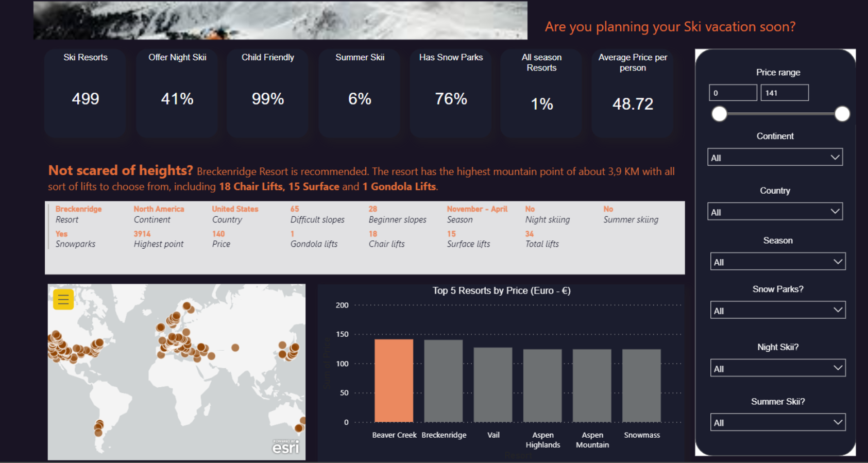This screenshot has width=868, height=463.
Task: Expand the Country filter dropdown
Action: click(x=775, y=212)
